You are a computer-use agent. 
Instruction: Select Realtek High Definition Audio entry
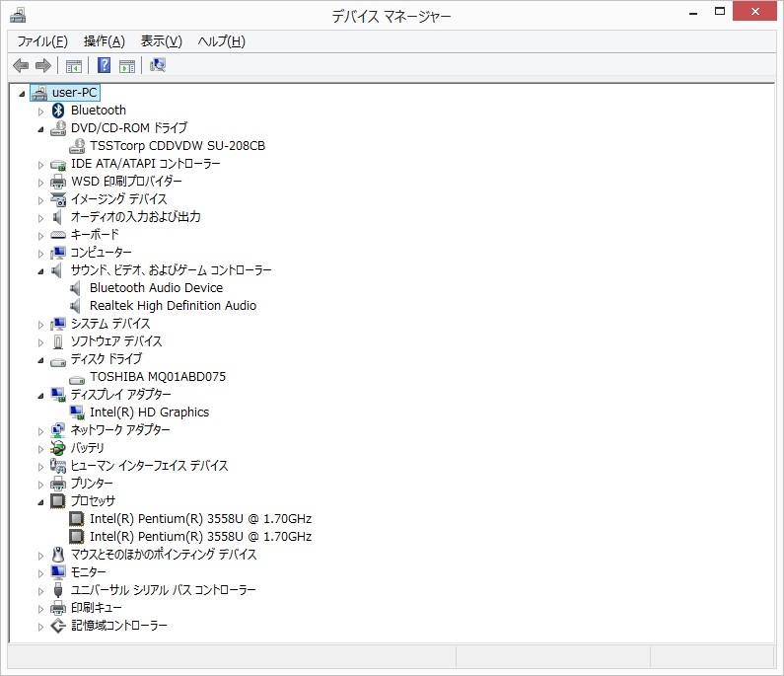(173, 306)
